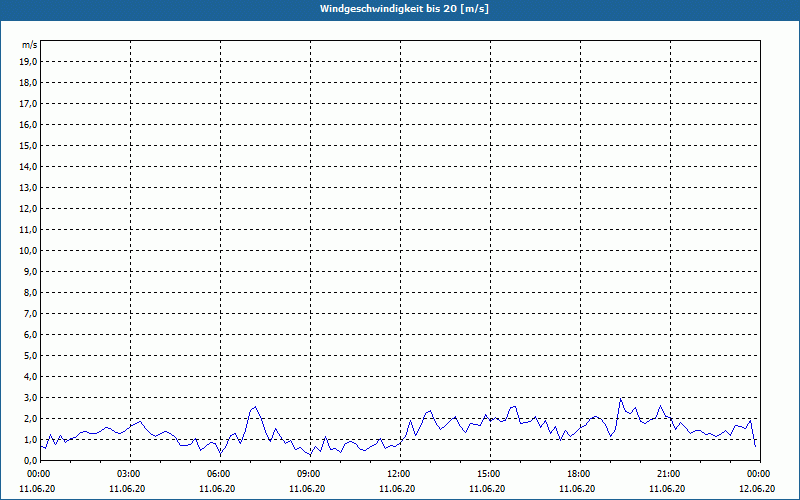Click the 00:00 label above 12.06.20
The image size is (800, 500).
pos(758,474)
